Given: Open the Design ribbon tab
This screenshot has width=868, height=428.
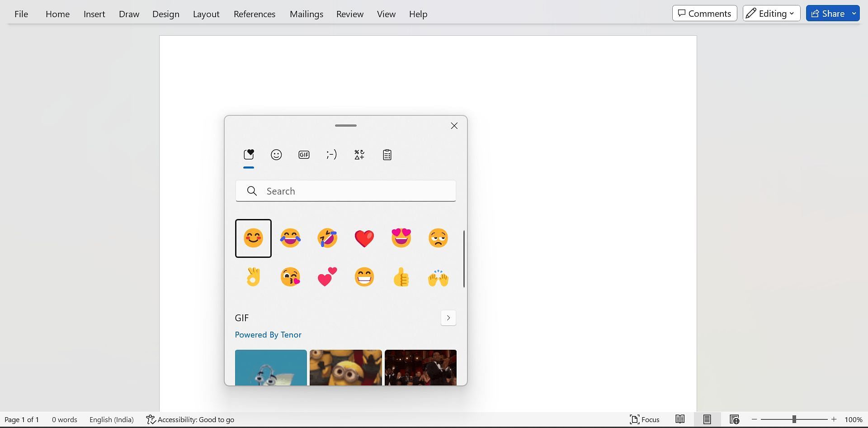Looking at the screenshot, I should coord(166,14).
